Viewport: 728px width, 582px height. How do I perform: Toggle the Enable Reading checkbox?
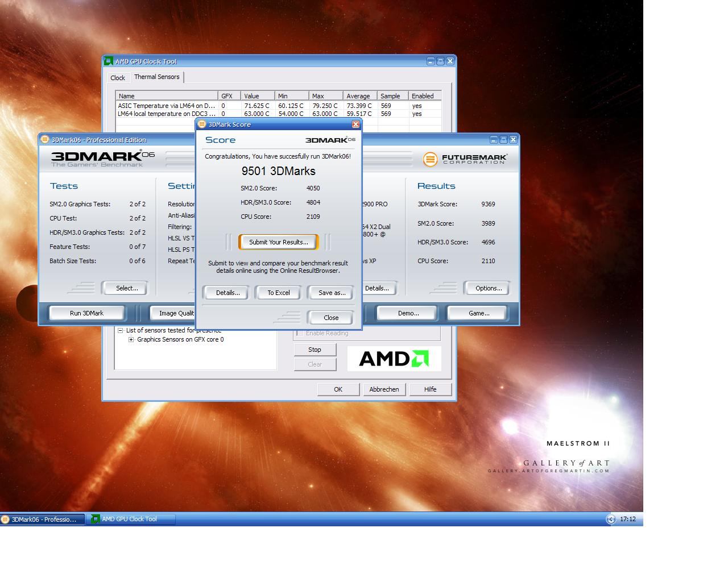[300, 333]
